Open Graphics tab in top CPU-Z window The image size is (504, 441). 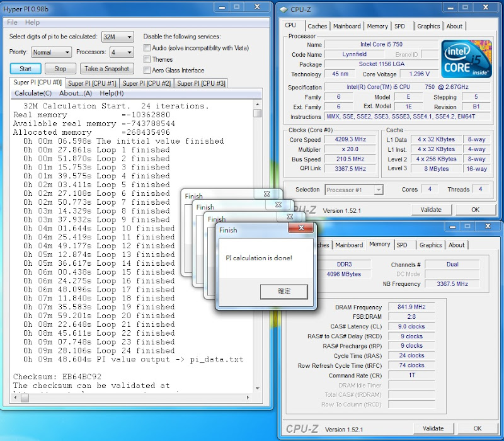(x=428, y=26)
